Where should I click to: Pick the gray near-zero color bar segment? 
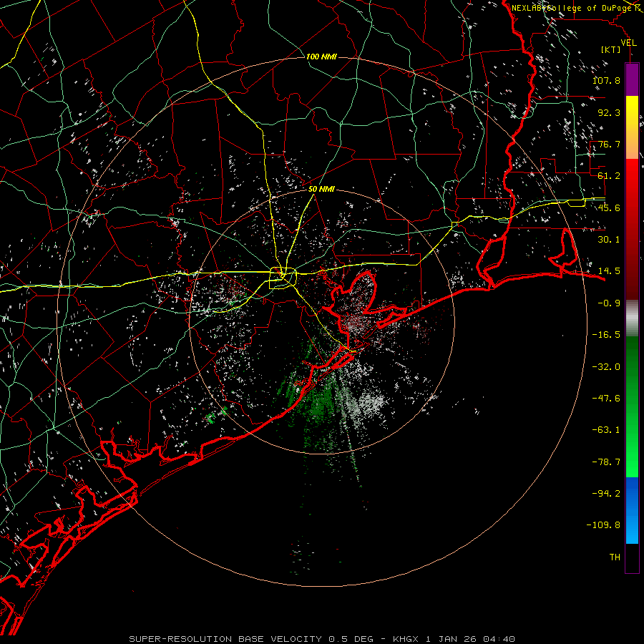[x=632, y=318]
